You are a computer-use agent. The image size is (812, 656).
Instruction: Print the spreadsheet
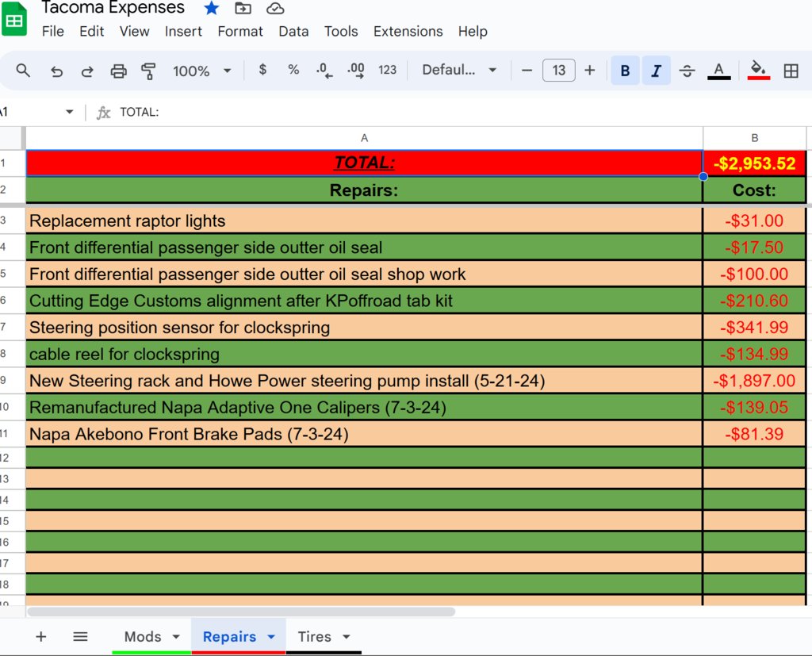(119, 71)
